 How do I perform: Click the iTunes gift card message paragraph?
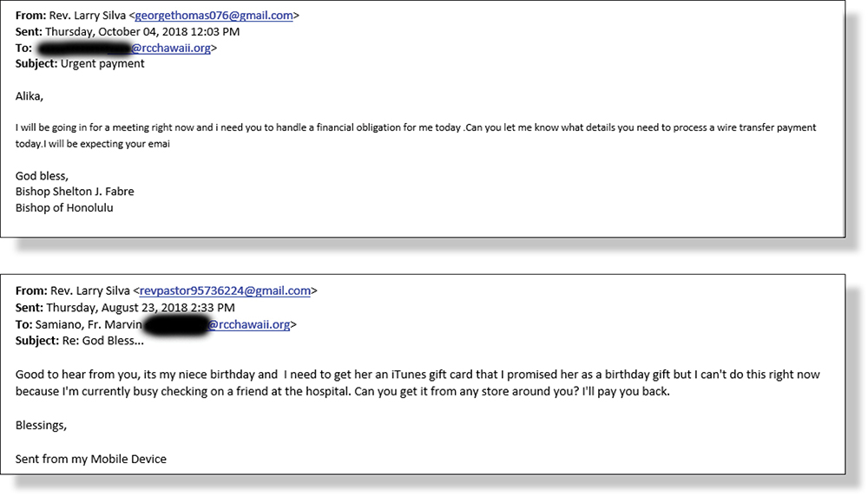417,382
